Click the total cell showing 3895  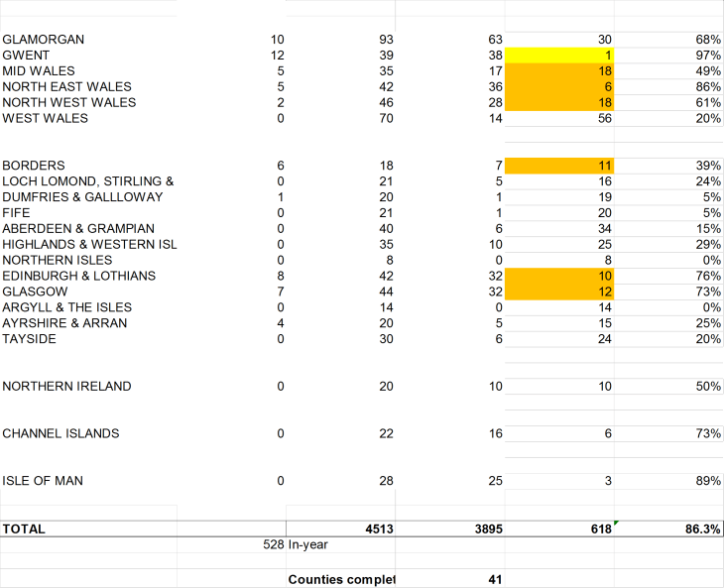450,529
